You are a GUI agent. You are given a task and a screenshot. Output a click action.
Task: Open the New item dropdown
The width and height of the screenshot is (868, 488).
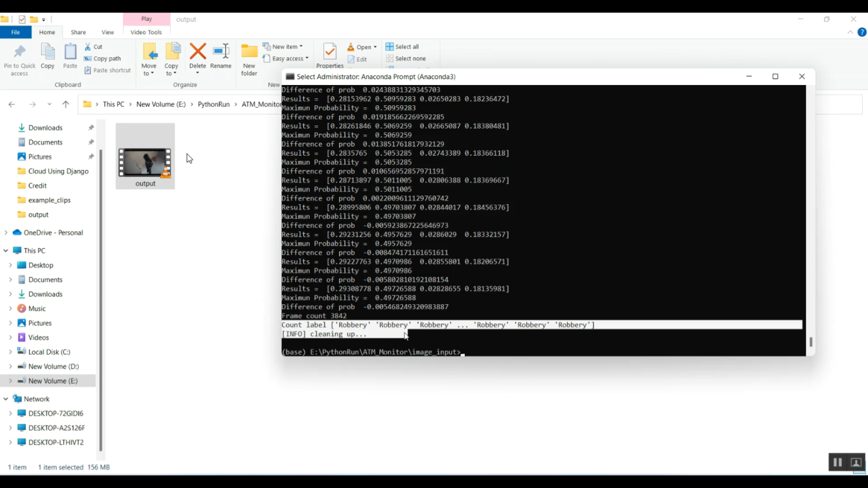pyautogui.click(x=283, y=47)
